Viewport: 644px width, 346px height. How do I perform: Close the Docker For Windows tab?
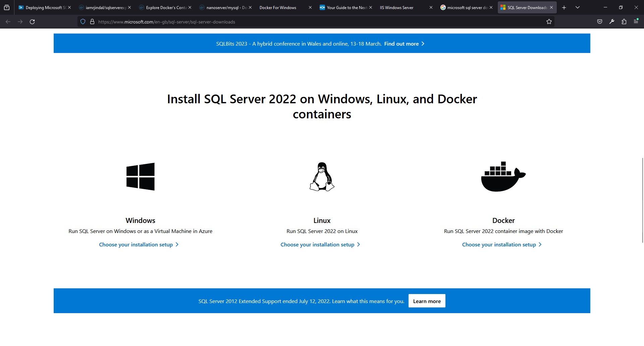tap(310, 7)
